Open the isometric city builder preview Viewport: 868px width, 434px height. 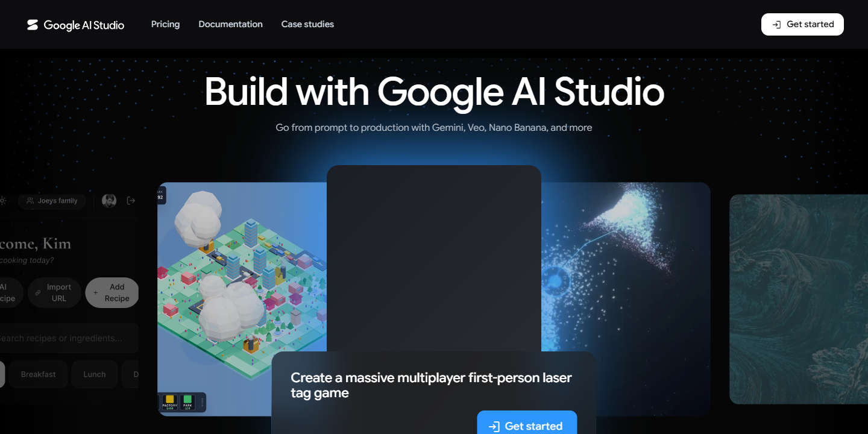(242, 299)
